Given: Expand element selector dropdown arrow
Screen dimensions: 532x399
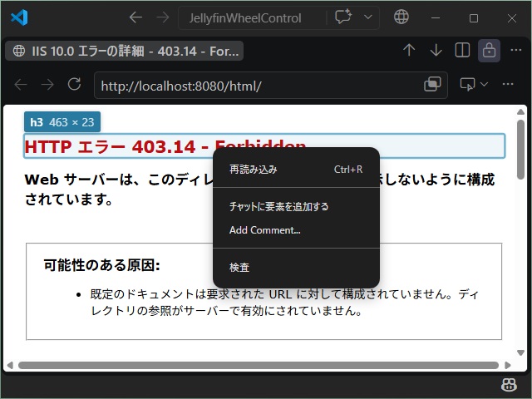Looking at the screenshot, I should [484, 84].
